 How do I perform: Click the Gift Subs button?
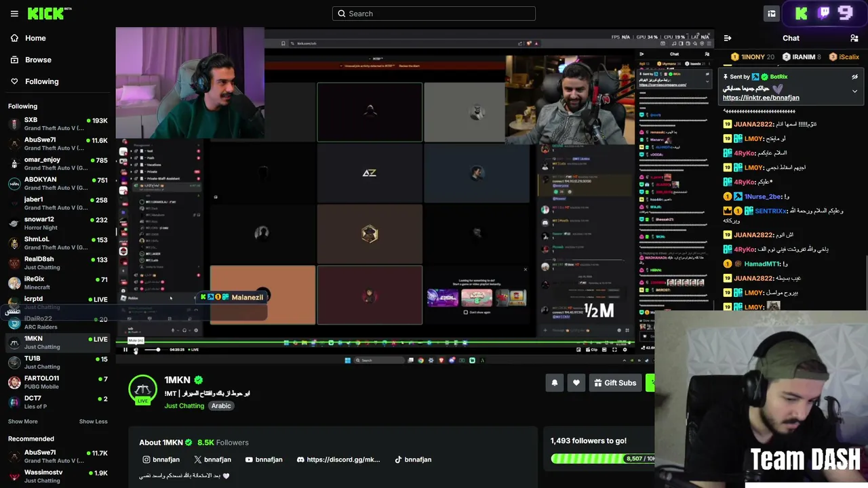point(615,383)
